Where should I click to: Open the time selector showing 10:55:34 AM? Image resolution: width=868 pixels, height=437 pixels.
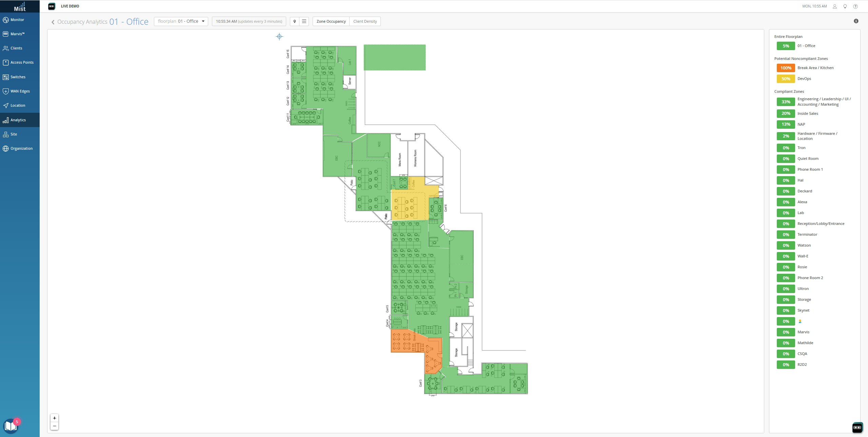[x=249, y=21]
